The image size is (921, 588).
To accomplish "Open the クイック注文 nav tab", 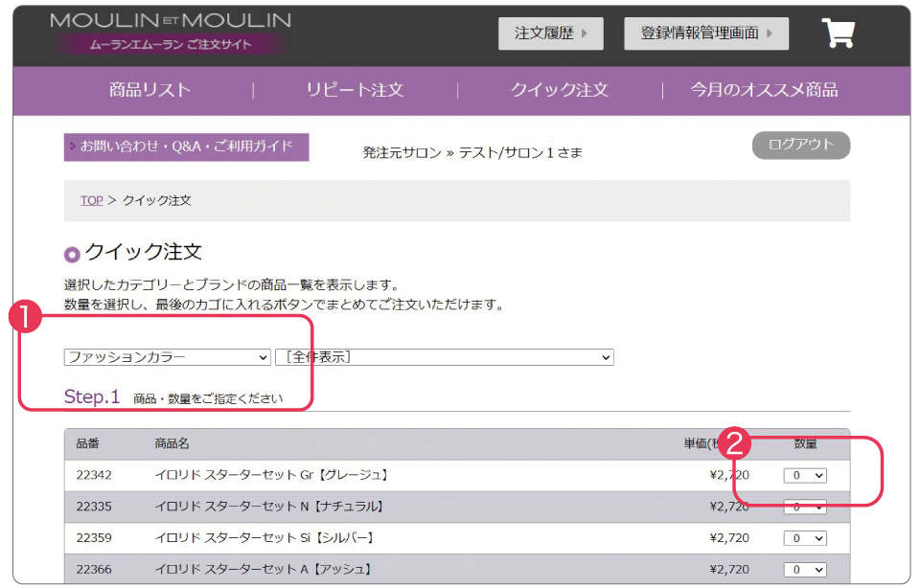I will click(559, 90).
